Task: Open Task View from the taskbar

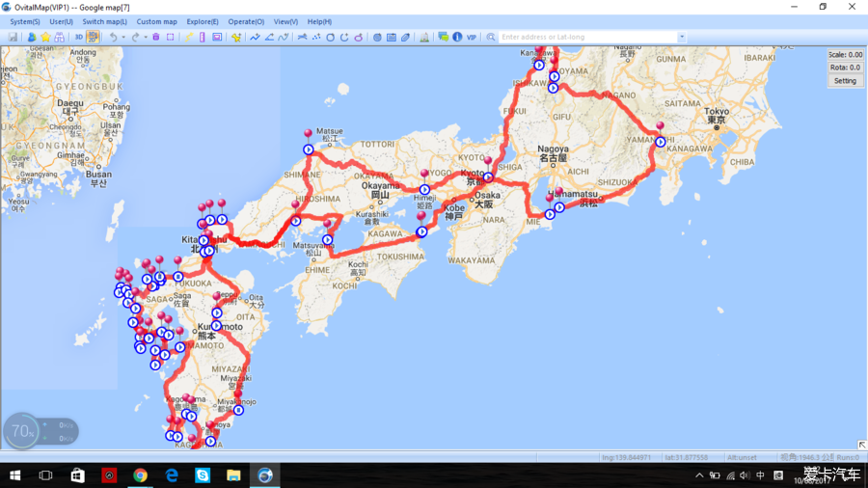Action: [45, 475]
